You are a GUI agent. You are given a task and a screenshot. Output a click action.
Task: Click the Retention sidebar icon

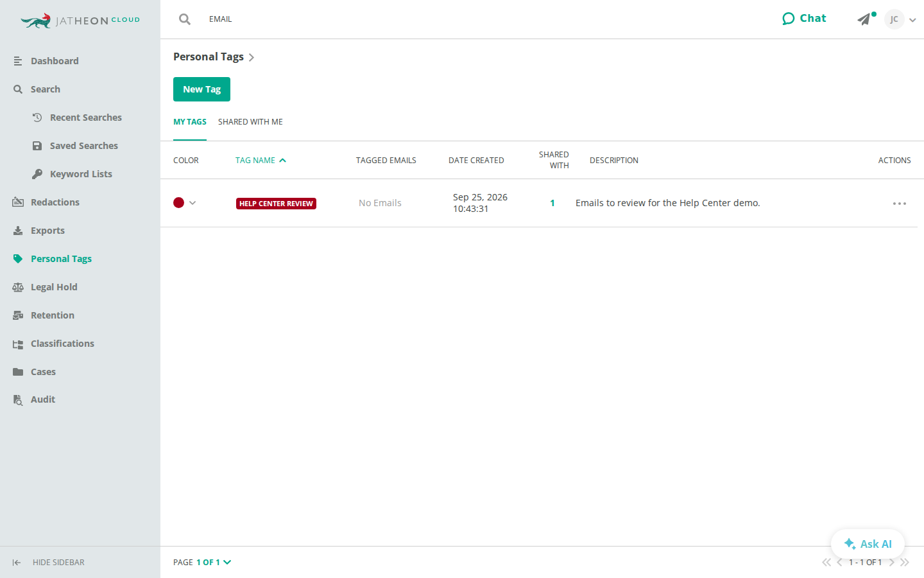point(18,315)
